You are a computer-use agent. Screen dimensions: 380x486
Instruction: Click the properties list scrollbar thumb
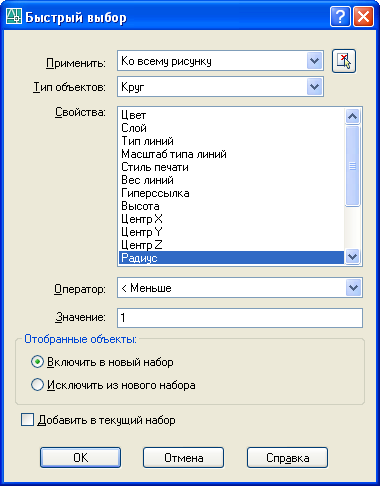[x=352, y=166]
